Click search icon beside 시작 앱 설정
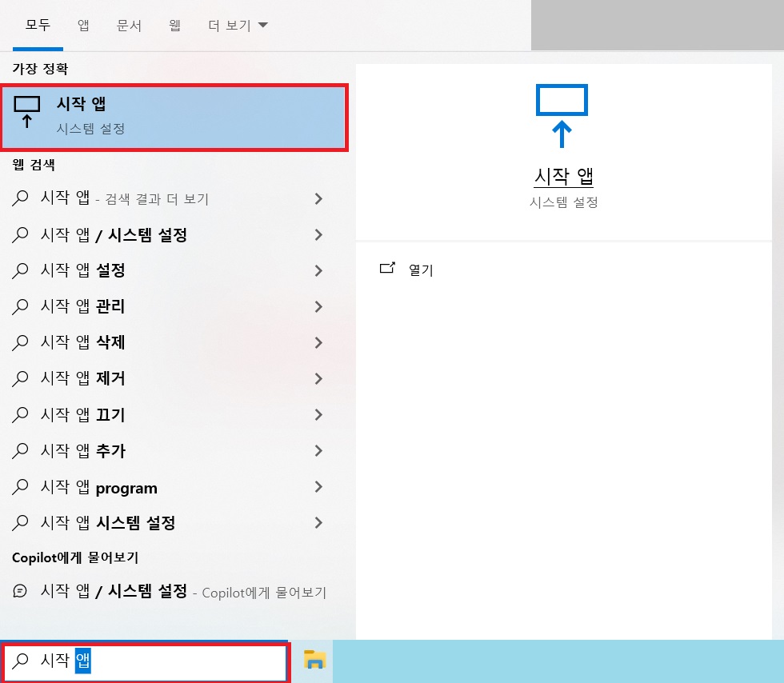This screenshot has width=784, height=683. [20, 270]
